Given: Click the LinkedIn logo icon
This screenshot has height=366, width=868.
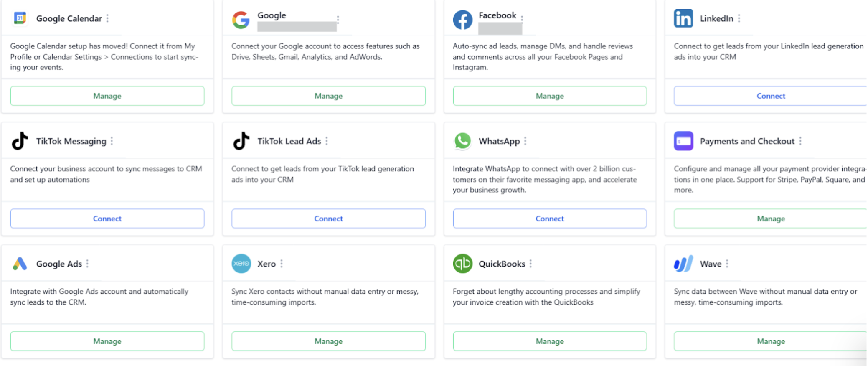Looking at the screenshot, I should [683, 18].
